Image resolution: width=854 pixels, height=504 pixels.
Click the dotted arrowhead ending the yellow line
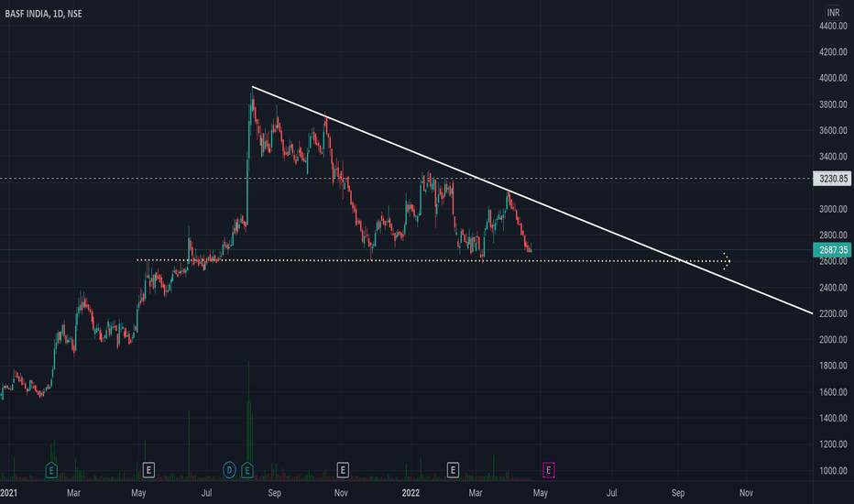(x=727, y=261)
